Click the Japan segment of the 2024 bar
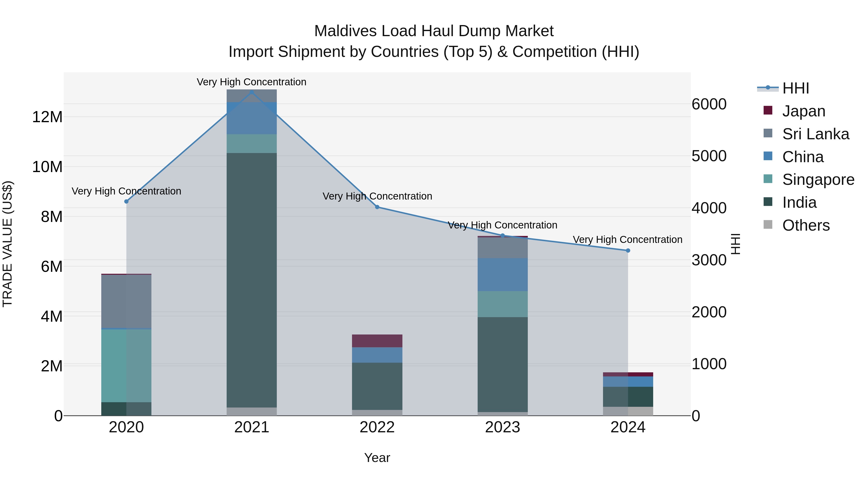868x488 pixels. pos(628,374)
